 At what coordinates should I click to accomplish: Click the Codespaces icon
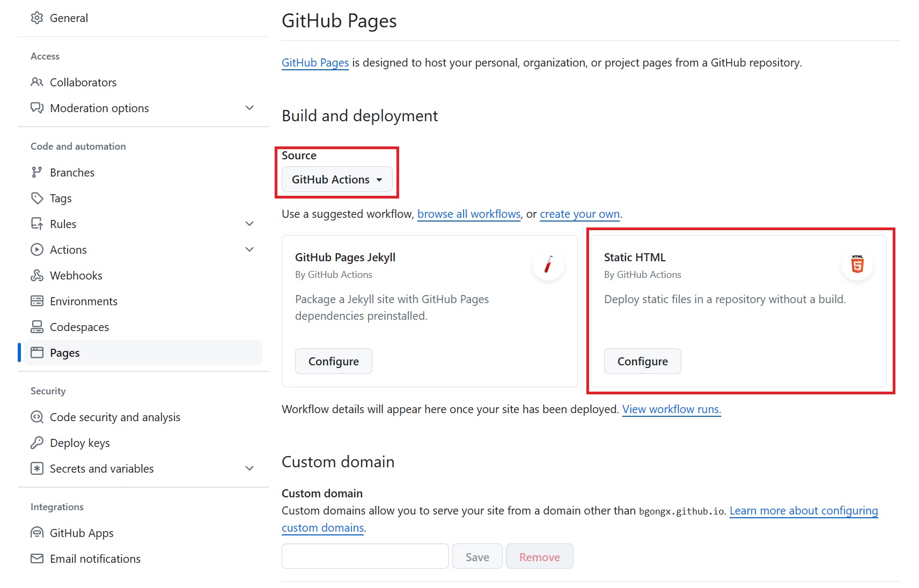pyautogui.click(x=37, y=327)
